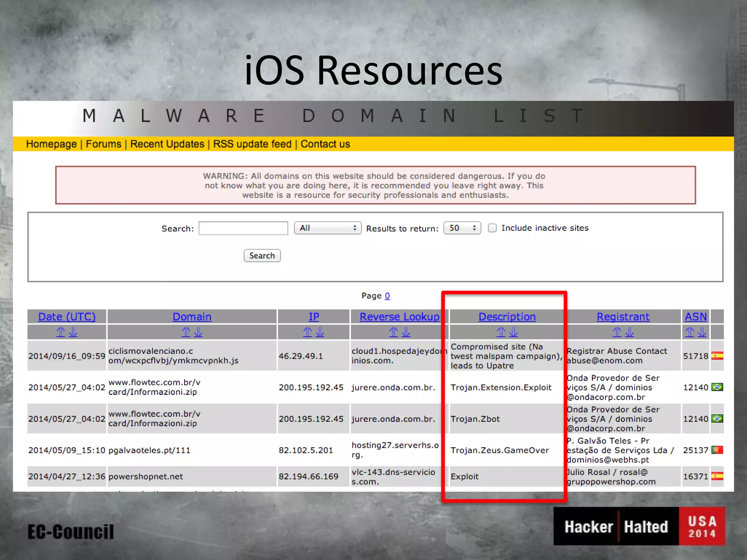The height and width of the screenshot is (560, 747).
Task: Click Reverse Lookup column header link
Action: (399, 316)
